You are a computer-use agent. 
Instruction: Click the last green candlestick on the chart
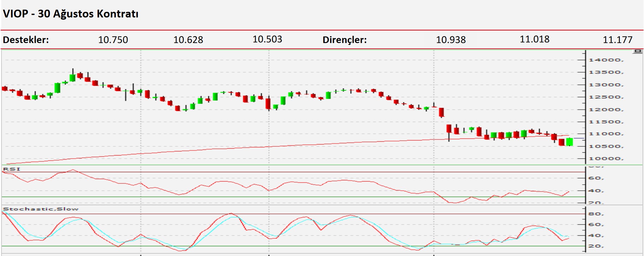(570, 142)
